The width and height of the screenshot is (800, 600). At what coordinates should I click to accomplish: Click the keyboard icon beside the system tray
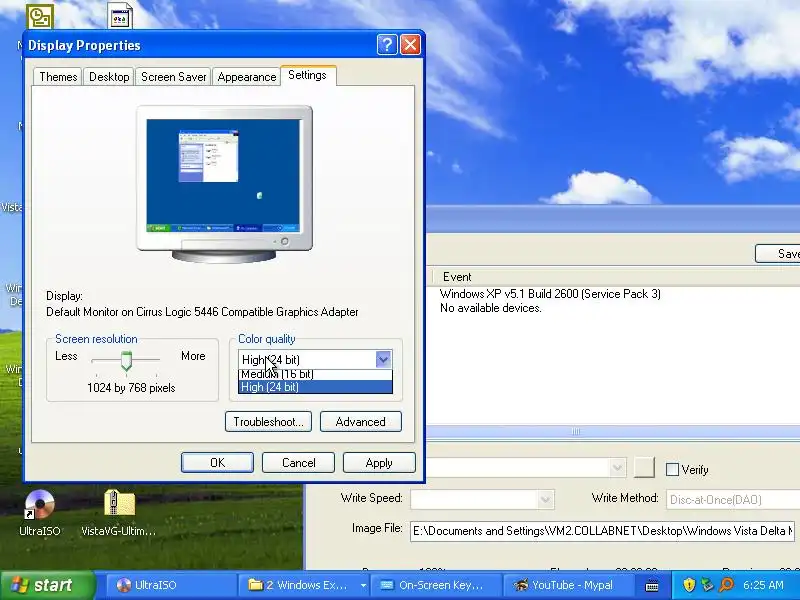coord(652,585)
